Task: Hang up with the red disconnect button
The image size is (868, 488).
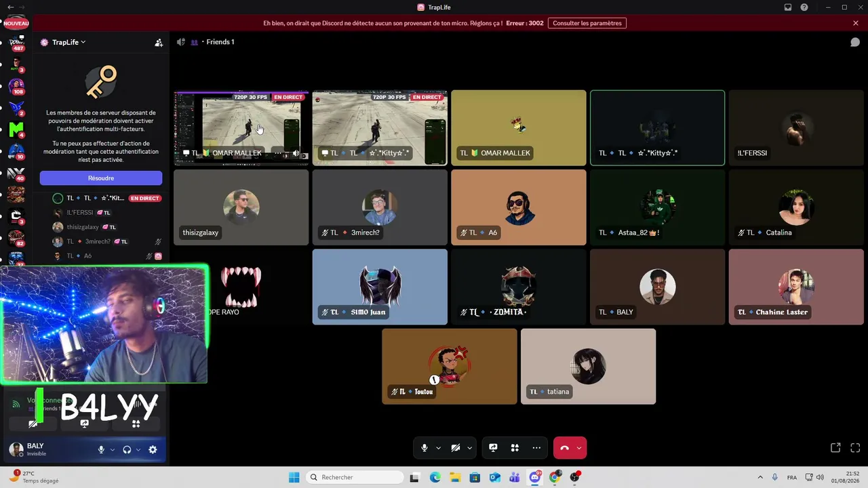Action: click(x=564, y=448)
